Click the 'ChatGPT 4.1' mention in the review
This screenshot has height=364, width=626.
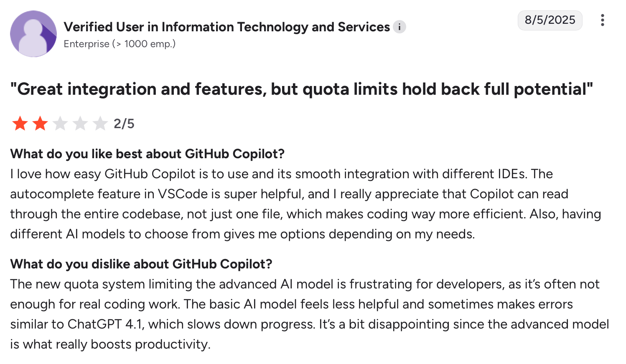[x=106, y=324]
